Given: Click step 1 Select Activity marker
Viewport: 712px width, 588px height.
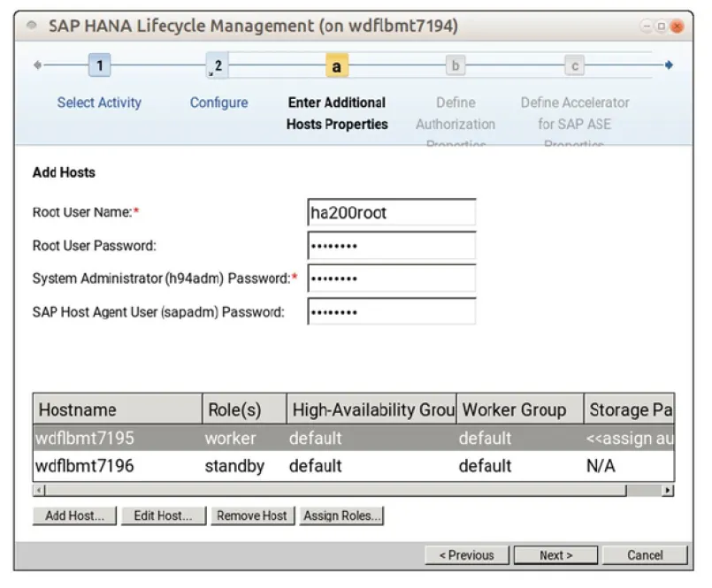Looking at the screenshot, I should pos(99,65).
